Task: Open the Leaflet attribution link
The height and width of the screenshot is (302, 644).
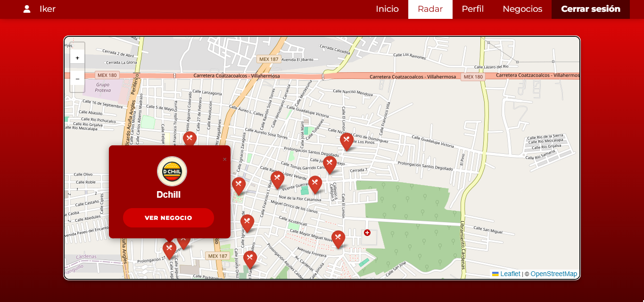Action: [x=510, y=274]
